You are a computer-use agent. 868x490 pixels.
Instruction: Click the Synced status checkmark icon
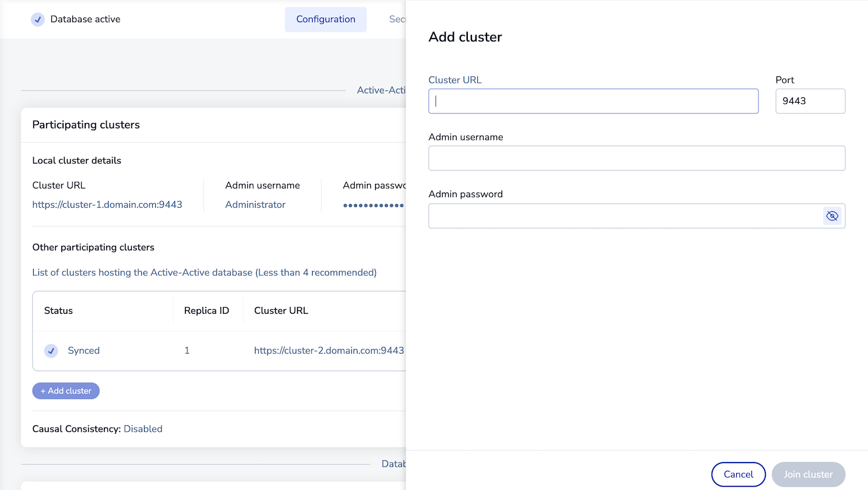[51, 351]
